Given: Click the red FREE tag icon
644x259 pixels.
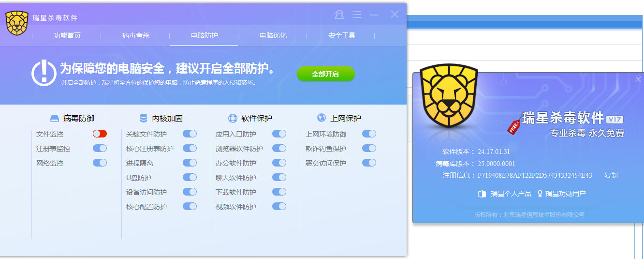Looking at the screenshot, I should coord(513,126).
